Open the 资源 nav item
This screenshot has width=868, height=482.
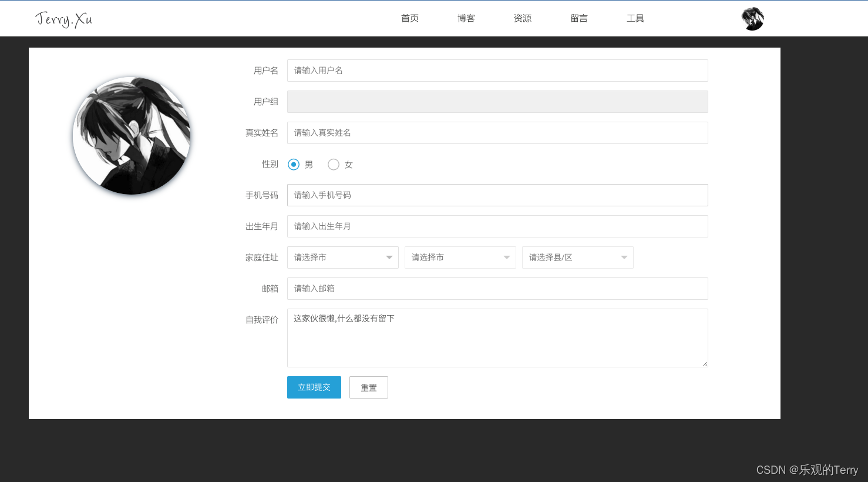(x=523, y=18)
